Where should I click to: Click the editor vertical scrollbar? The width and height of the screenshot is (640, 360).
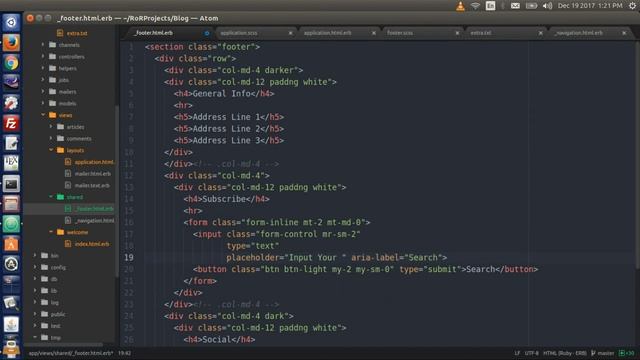[638, 155]
